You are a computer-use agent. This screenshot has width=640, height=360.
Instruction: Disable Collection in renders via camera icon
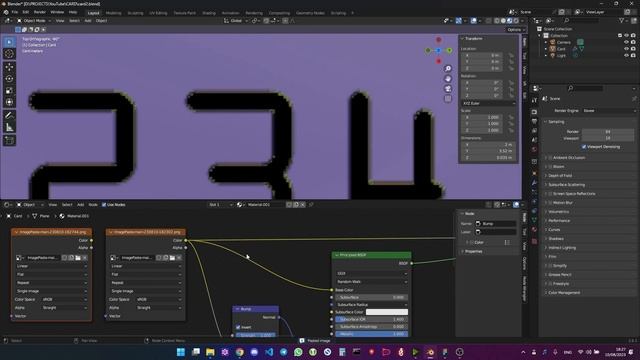click(633, 36)
